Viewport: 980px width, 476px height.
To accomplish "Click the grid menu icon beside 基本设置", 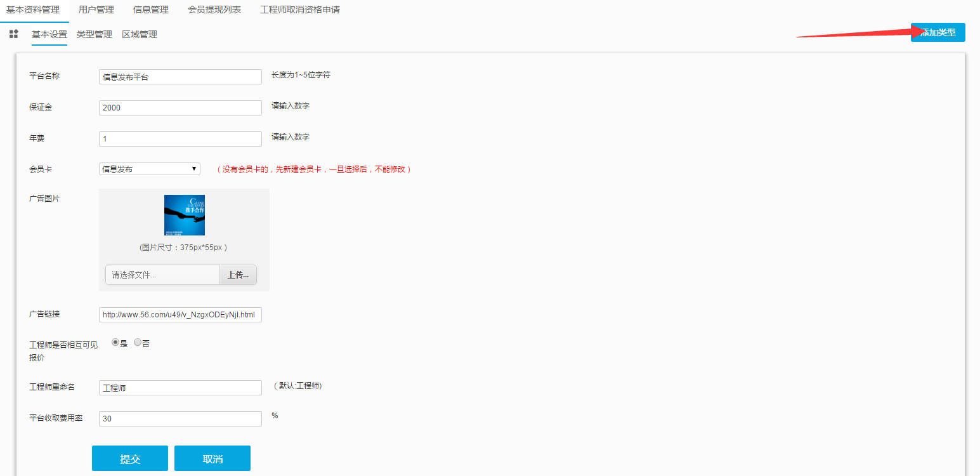I will pos(13,34).
